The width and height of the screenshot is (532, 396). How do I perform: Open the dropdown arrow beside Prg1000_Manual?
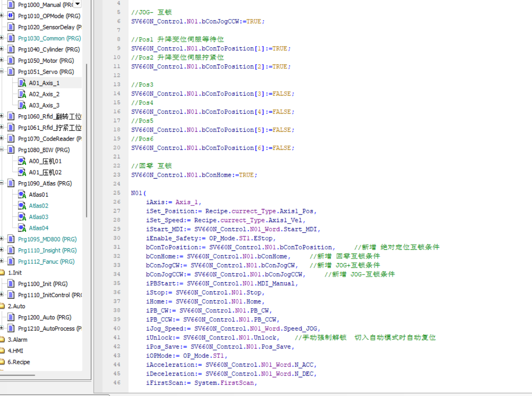click(78, 4)
